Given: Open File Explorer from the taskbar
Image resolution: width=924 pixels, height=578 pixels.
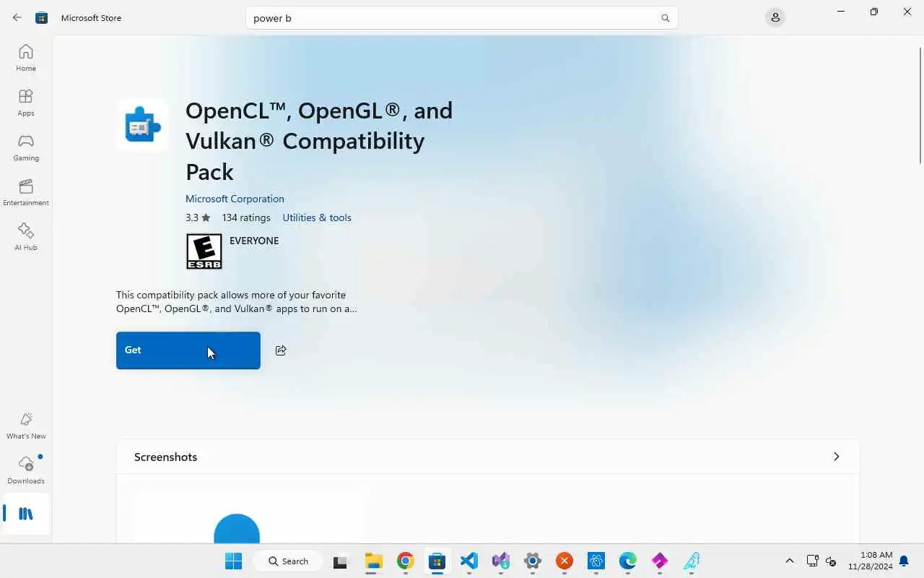Looking at the screenshot, I should (x=373, y=561).
